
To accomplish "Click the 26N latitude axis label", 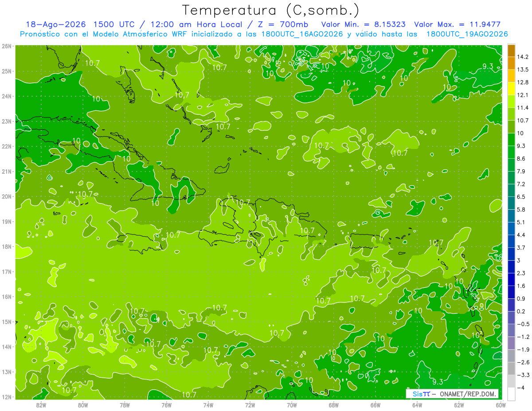I will pos(7,46).
